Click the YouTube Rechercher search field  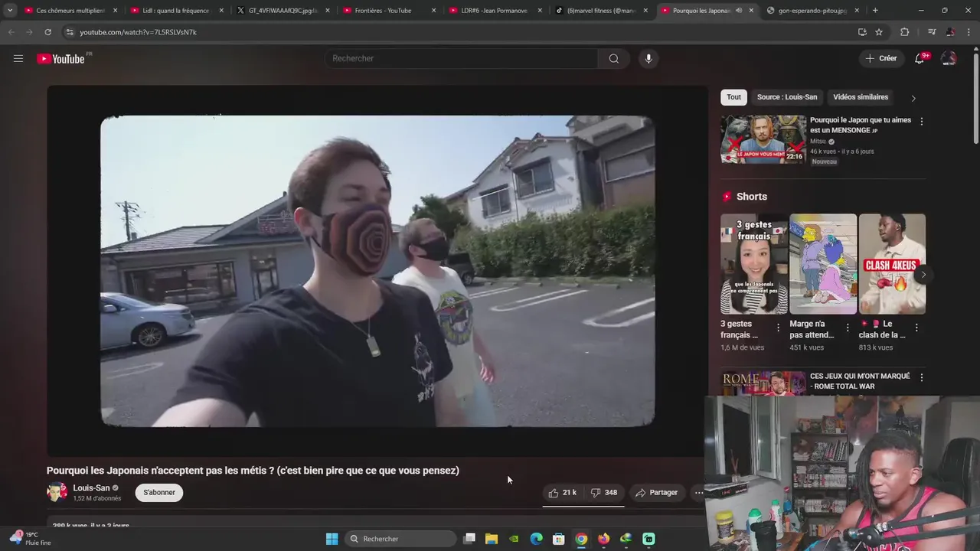click(x=461, y=58)
